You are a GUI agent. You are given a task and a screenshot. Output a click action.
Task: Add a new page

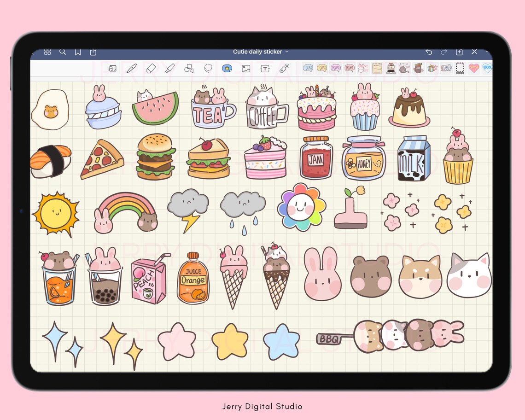459,52
